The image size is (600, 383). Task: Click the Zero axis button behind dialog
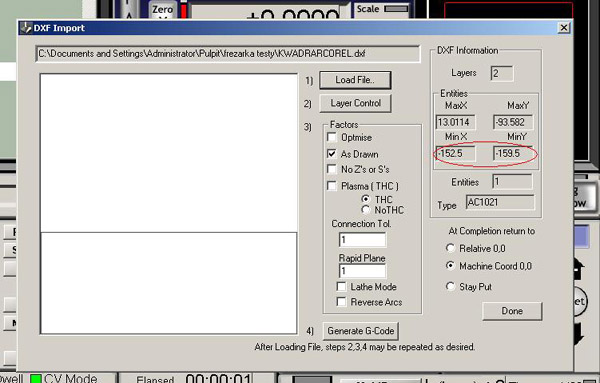[x=163, y=10]
